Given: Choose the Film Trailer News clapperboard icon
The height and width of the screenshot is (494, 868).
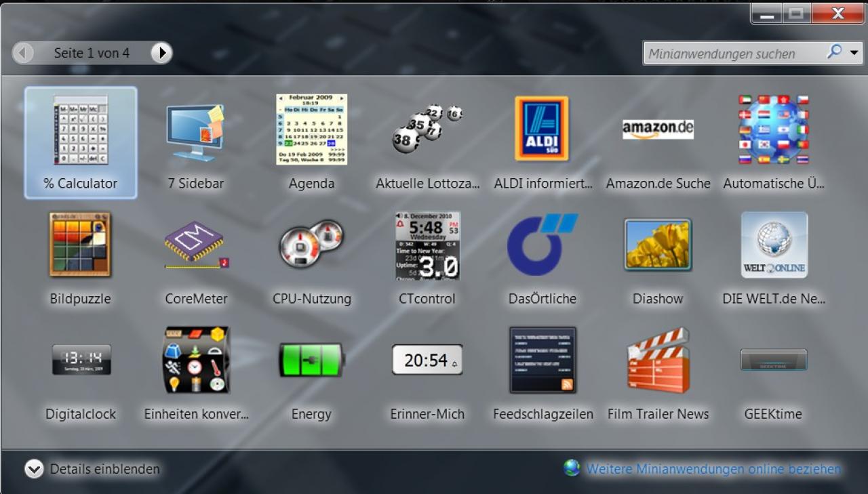Looking at the screenshot, I should tap(658, 360).
